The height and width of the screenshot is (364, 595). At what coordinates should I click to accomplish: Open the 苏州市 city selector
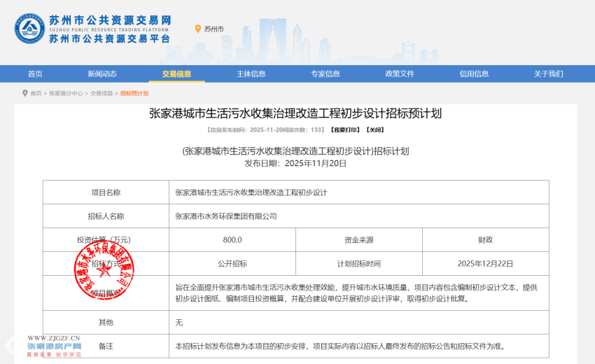click(213, 29)
